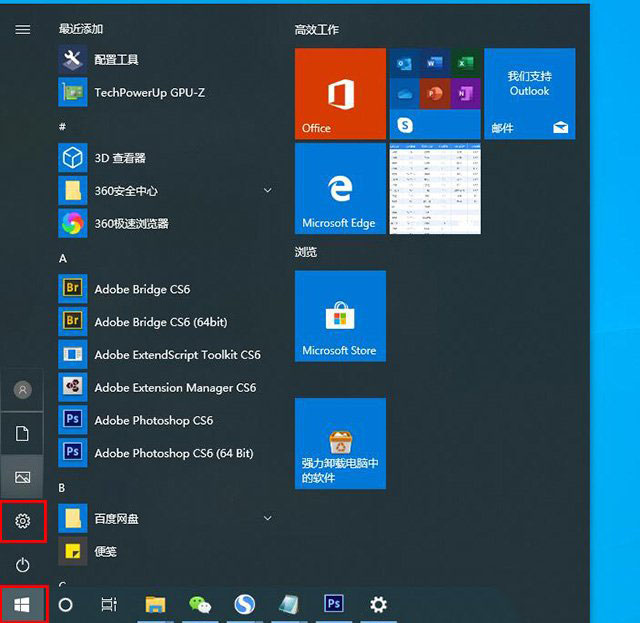
Task: Open the Office tile
Action: [340, 93]
